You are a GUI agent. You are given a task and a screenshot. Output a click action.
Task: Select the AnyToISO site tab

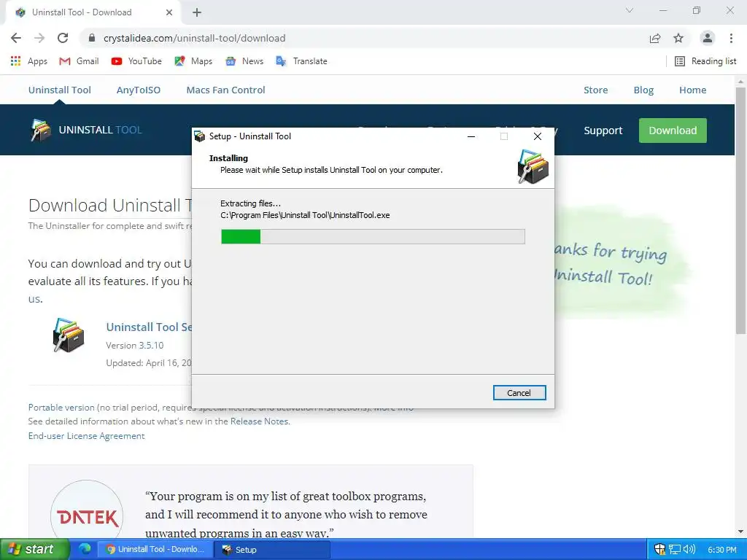pos(138,90)
